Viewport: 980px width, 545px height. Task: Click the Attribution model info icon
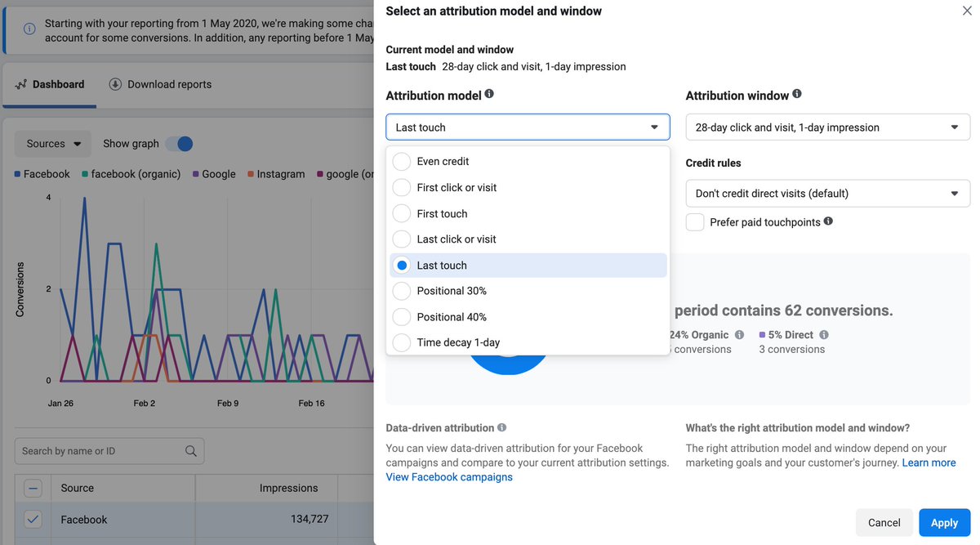pyautogui.click(x=489, y=94)
